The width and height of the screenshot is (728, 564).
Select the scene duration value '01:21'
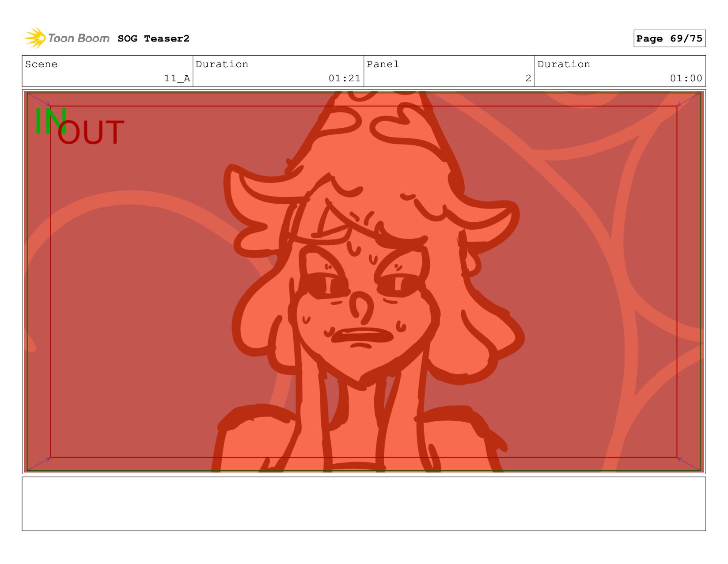tap(345, 78)
